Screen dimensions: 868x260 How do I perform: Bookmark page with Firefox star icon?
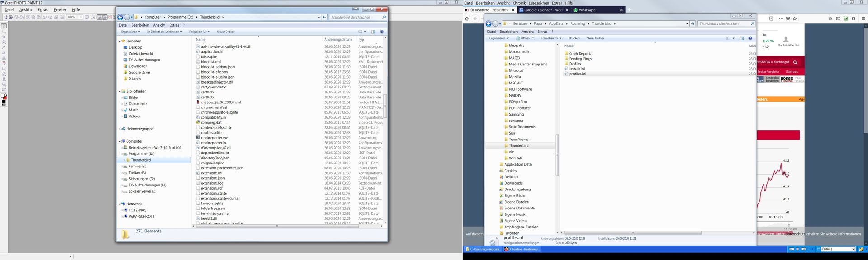[x=795, y=19]
